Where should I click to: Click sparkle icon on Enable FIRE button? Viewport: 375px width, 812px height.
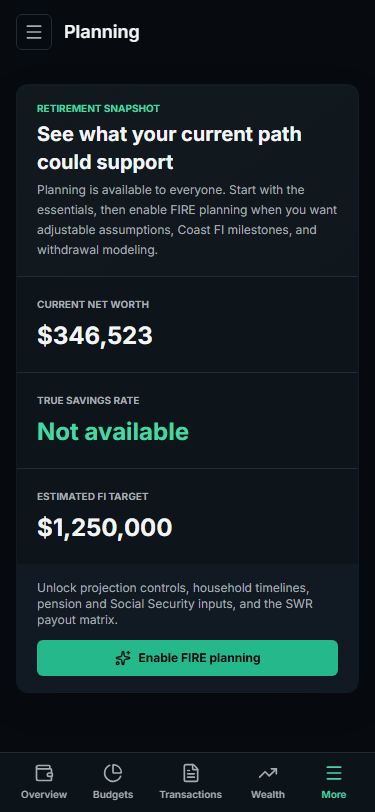[x=123, y=658]
